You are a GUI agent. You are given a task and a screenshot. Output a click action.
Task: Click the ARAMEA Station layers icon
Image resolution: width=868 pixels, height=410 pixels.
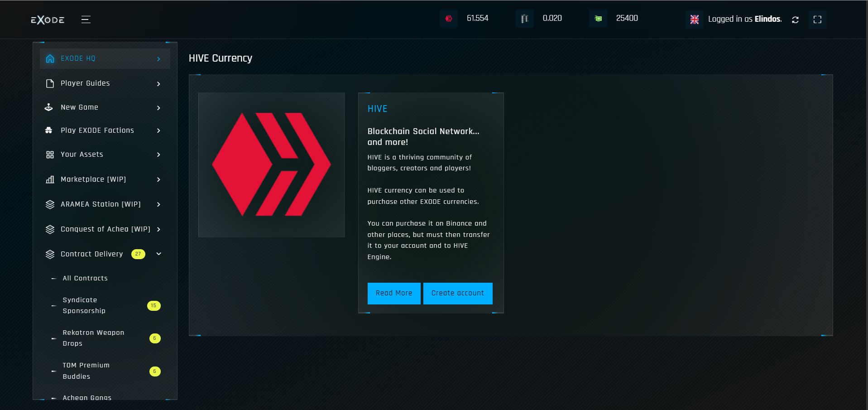[x=50, y=204]
